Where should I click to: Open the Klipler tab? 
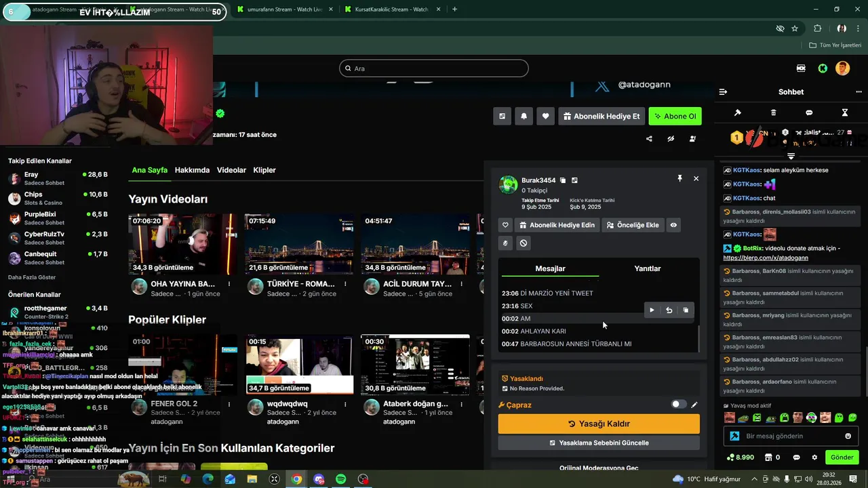[x=264, y=170]
